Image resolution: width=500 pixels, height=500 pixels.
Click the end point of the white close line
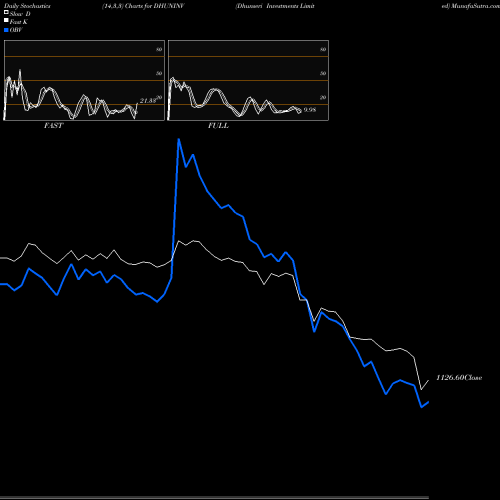point(428,380)
